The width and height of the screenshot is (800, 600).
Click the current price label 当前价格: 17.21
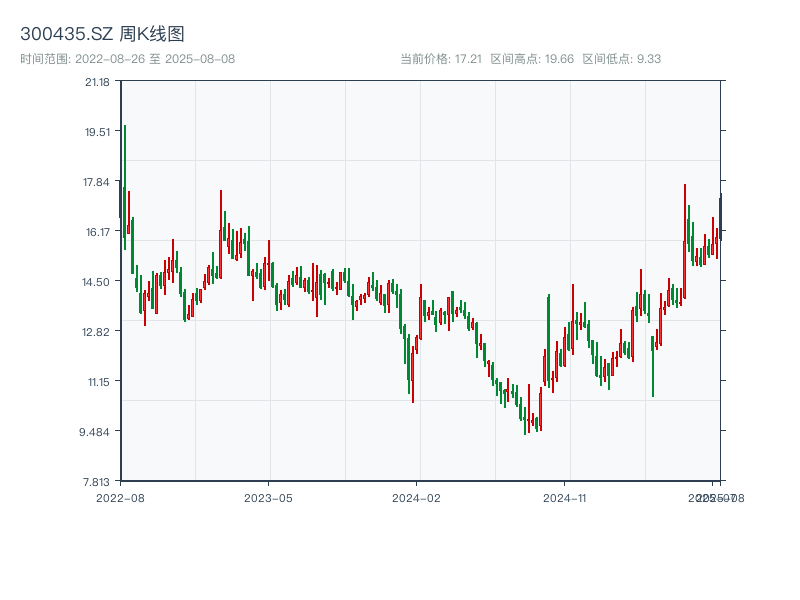coord(441,59)
